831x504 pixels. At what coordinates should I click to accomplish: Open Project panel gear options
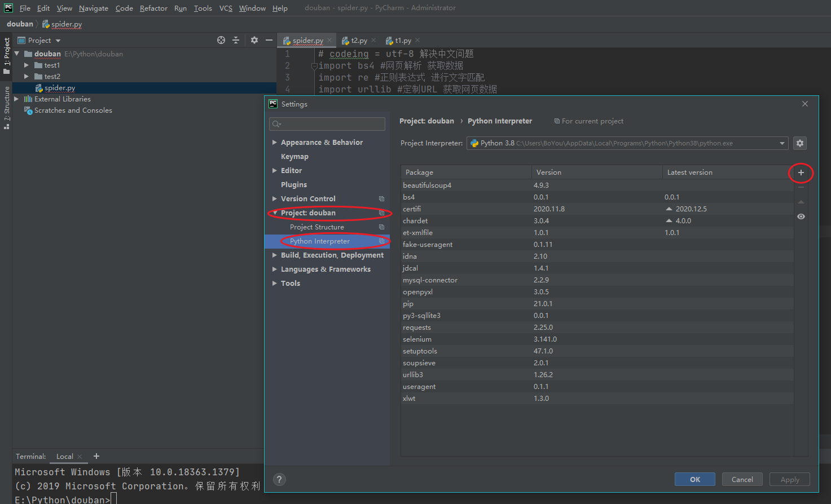point(254,40)
